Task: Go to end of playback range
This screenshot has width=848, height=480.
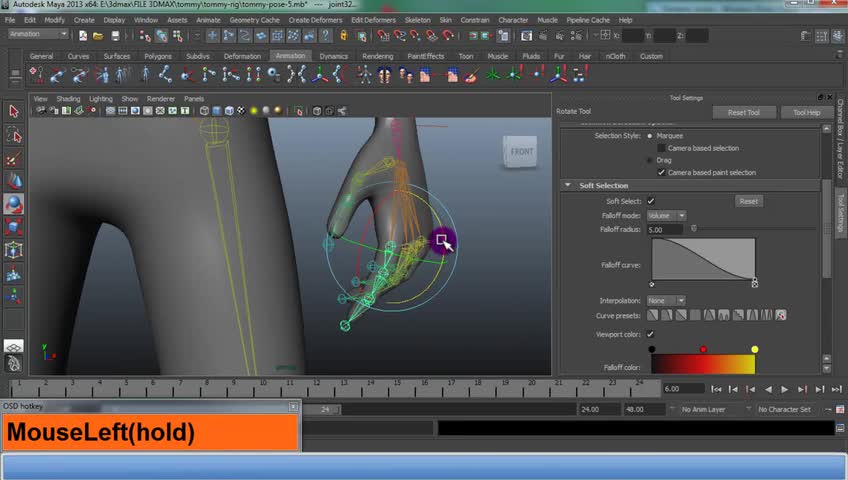Action: (x=837, y=389)
